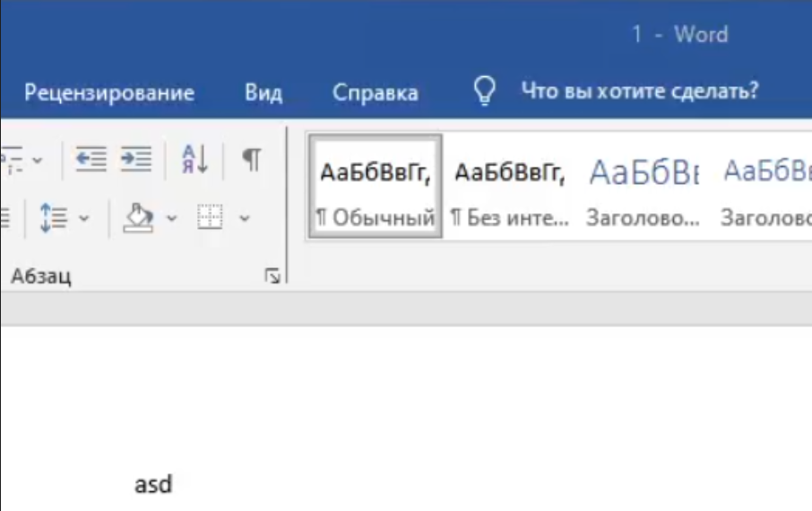This screenshot has width=812, height=511.
Task: Click the Что вы хотите сделать search field
Action: 640,91
